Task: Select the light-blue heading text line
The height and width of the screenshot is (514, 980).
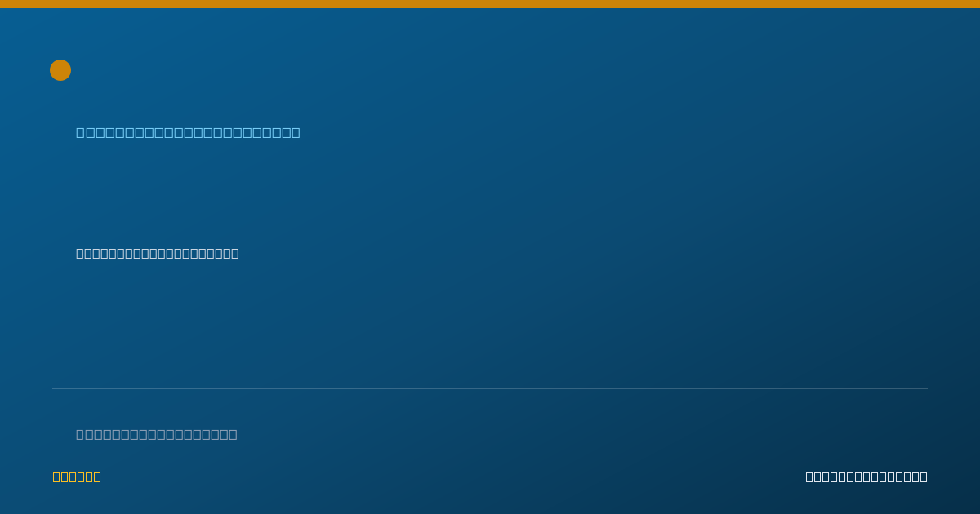Action: tap(188, 132)
